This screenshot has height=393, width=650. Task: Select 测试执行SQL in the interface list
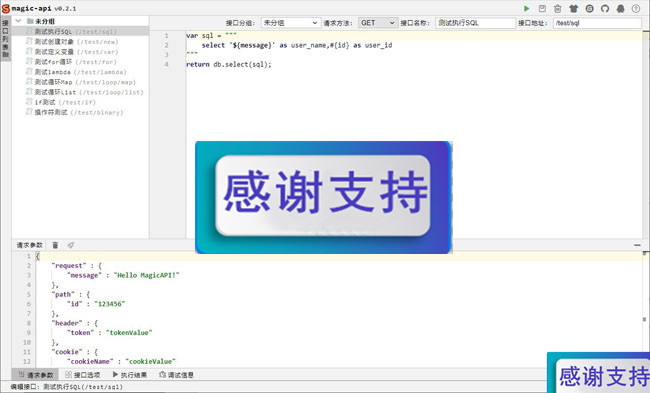[x=80, y=32]
